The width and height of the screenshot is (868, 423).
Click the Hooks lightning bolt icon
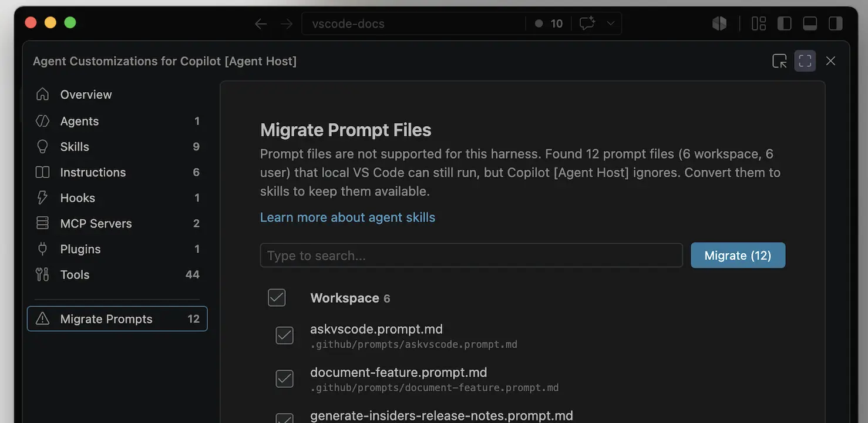click(x=42, y=197)
